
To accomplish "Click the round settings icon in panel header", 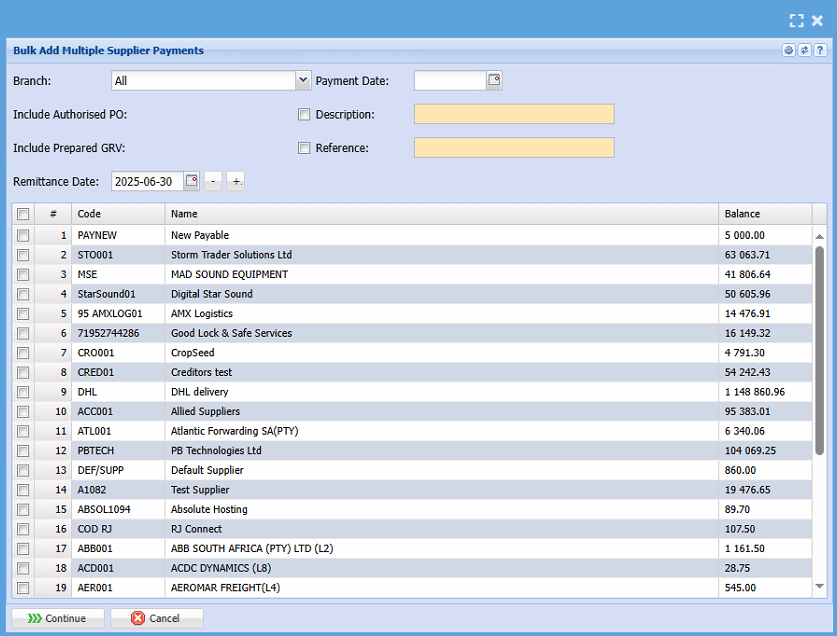I will (x=789, y=50).
